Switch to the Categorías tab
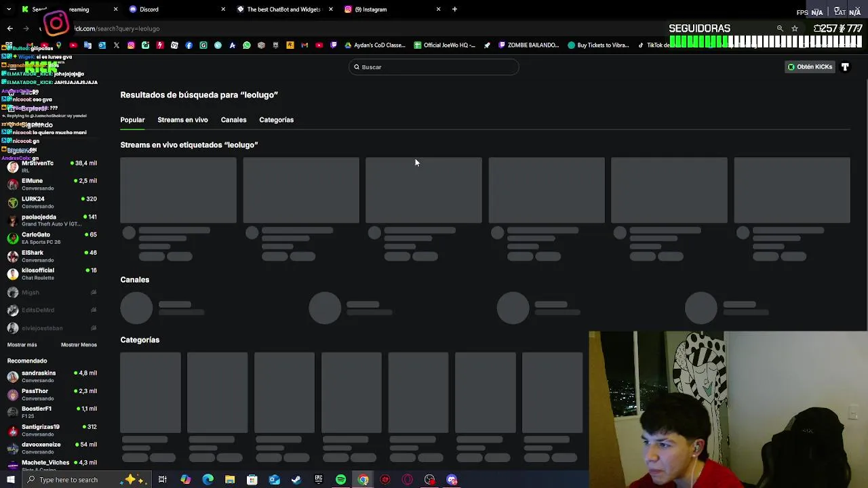 point(276,120)
